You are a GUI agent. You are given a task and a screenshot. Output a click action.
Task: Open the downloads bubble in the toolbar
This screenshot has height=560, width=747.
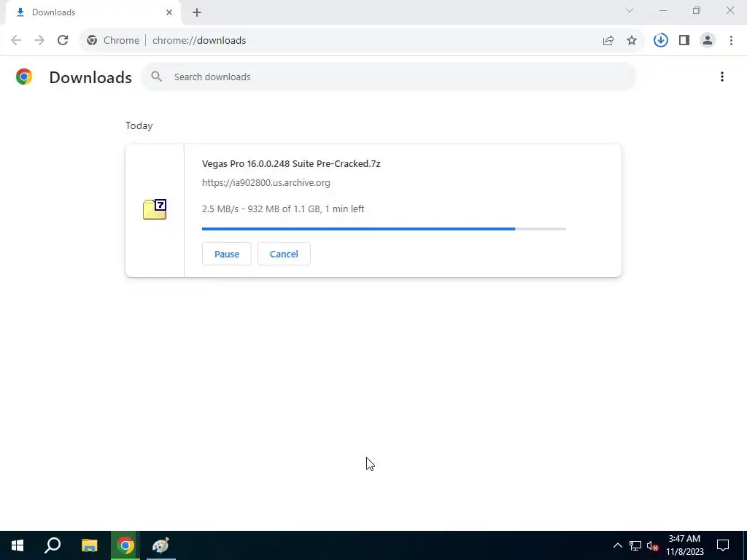(x=661, y=41)
